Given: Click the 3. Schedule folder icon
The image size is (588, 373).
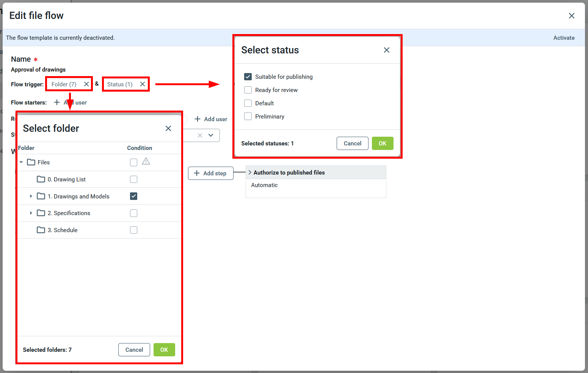Looking at the screenshot, I should click(x=41, y=230).
